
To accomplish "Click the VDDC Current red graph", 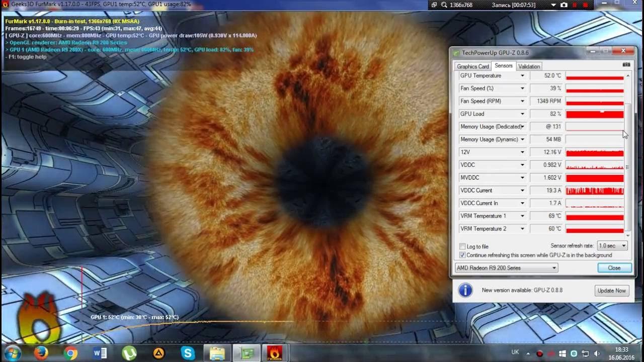I will coord(595,190).
